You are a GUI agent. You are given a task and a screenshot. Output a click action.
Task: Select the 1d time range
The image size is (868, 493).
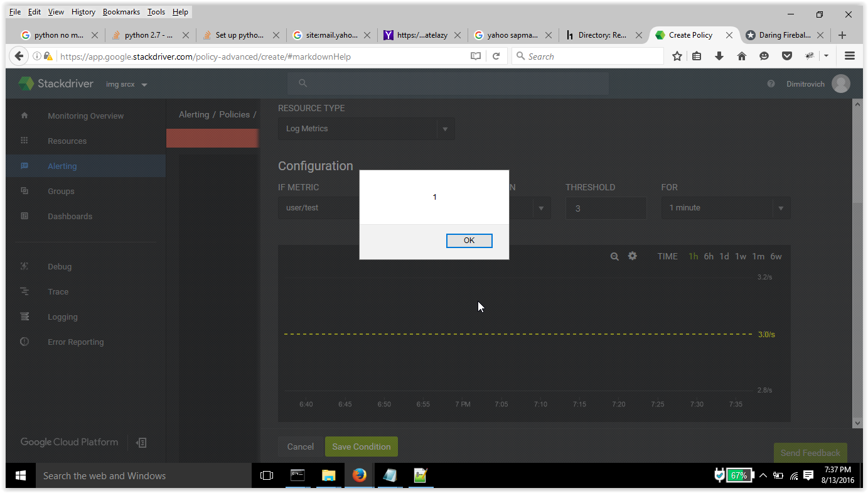pyautogui.click(x=724, y=256)
